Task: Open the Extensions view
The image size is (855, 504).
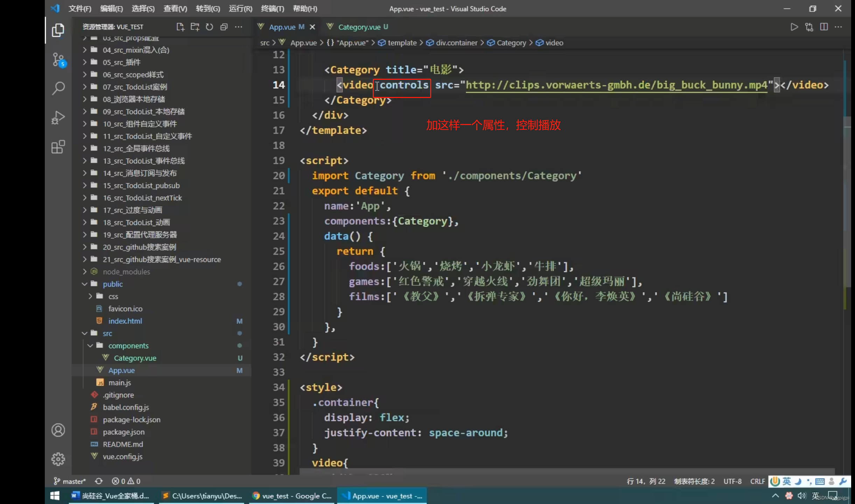Action: point(58,147)
